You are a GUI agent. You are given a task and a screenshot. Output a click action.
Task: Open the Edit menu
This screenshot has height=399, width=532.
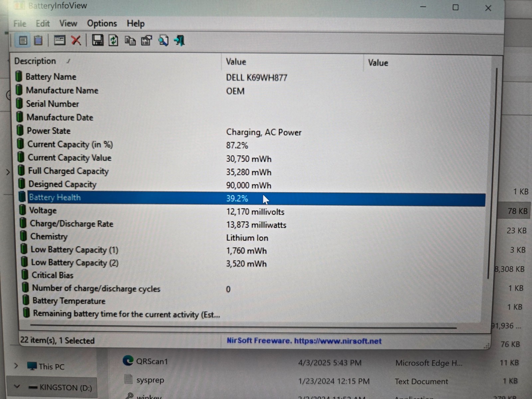(43, 24)
